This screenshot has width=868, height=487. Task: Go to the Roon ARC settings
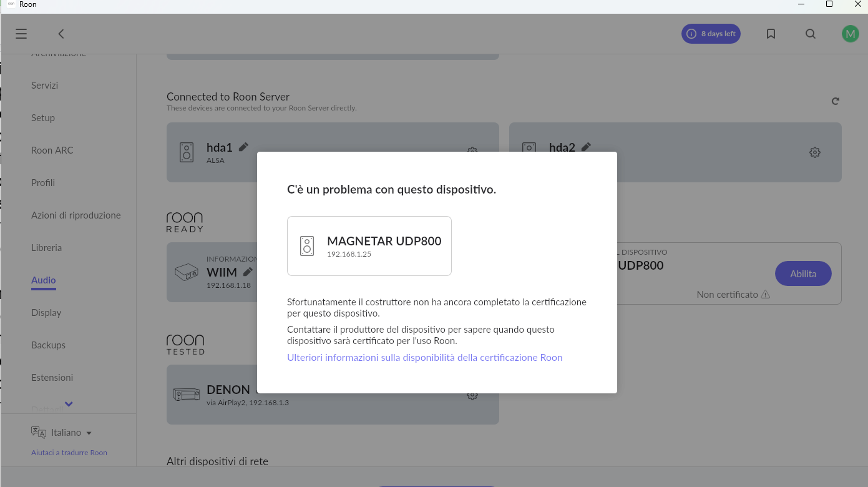(x=52, y=150)
